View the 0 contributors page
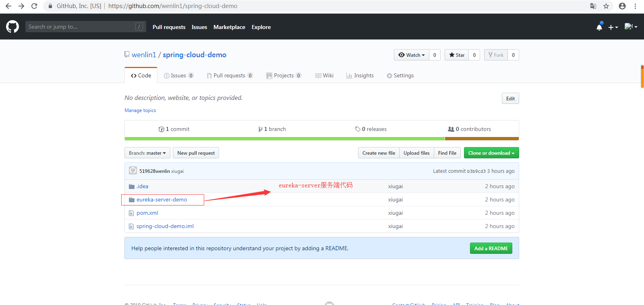This screenshot has height=305, width=644. click(x=469, y=129)
